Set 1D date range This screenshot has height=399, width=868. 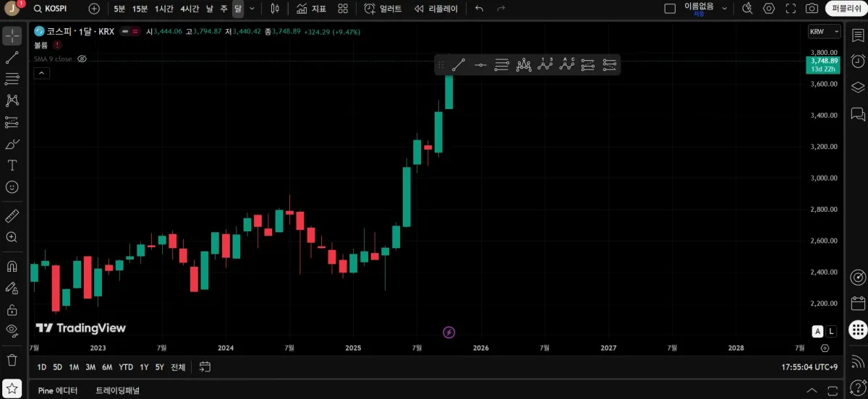coord(42,367)
